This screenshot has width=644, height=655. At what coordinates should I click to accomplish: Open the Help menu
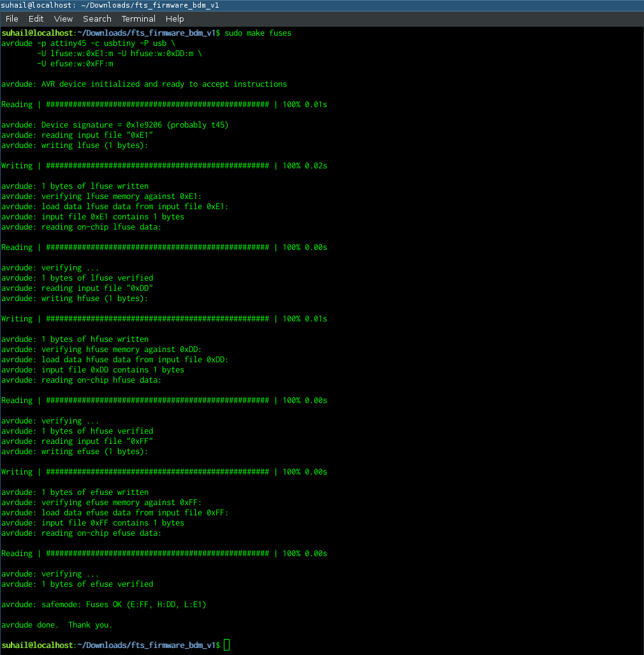pyautogui.click(x=175, y=18)
